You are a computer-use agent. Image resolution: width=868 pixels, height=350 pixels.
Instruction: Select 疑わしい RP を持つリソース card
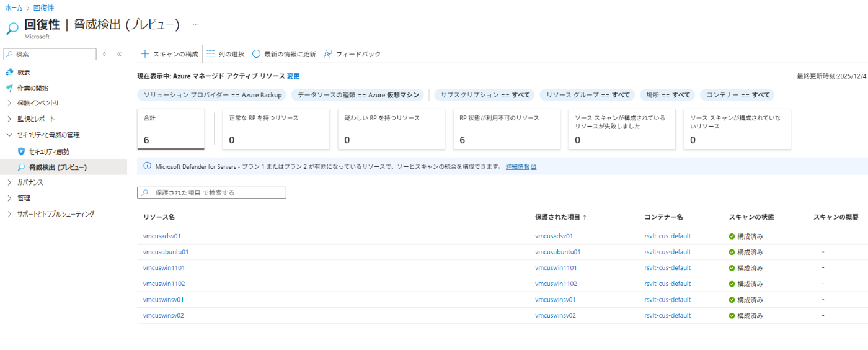pos(391,129)
